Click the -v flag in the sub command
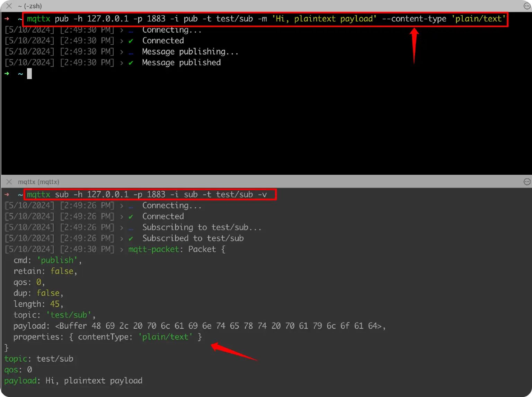This screenshot has width=532, height=397. point(262,195)
